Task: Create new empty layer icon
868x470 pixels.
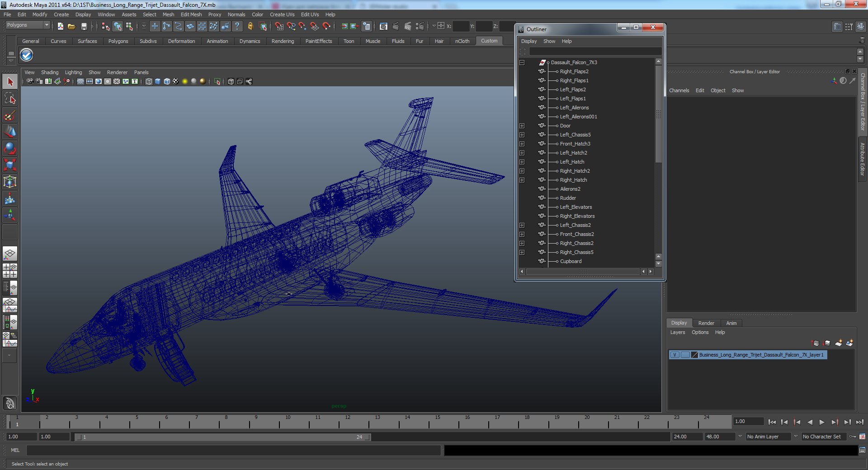Action: [839, 343]
